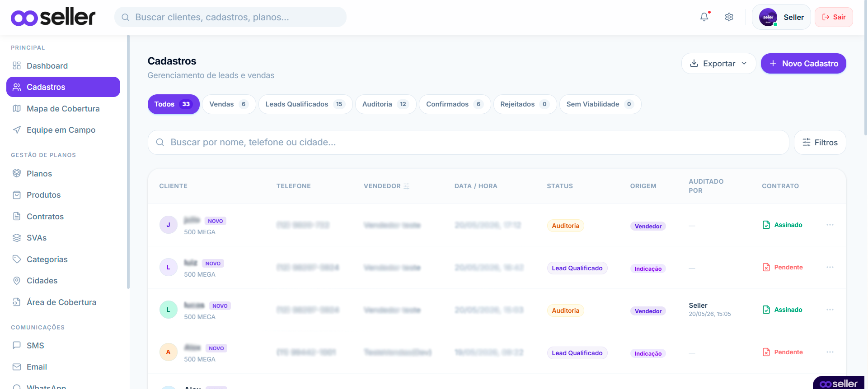Image resolution: width=868 pixels, height=389 pixels.
Task: Open Mapa de Cobertura page
Action: coord(63,109)
